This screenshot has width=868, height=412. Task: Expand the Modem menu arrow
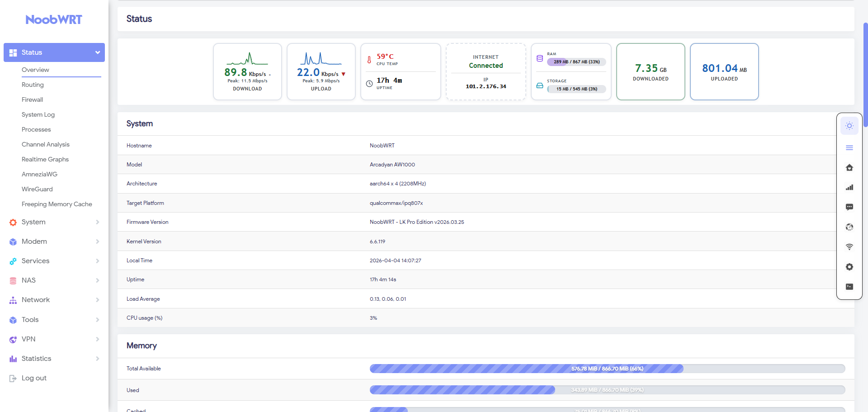tap(98, 242)
